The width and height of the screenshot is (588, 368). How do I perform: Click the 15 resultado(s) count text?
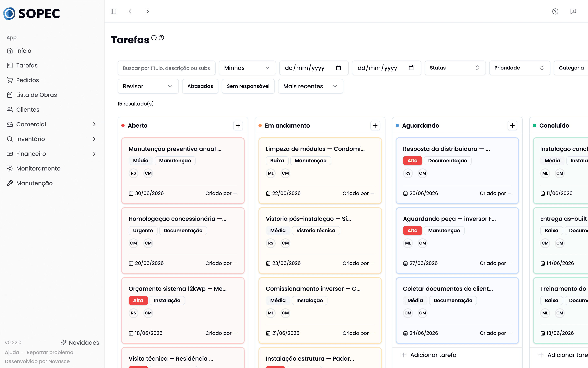[x=136, y=104]
